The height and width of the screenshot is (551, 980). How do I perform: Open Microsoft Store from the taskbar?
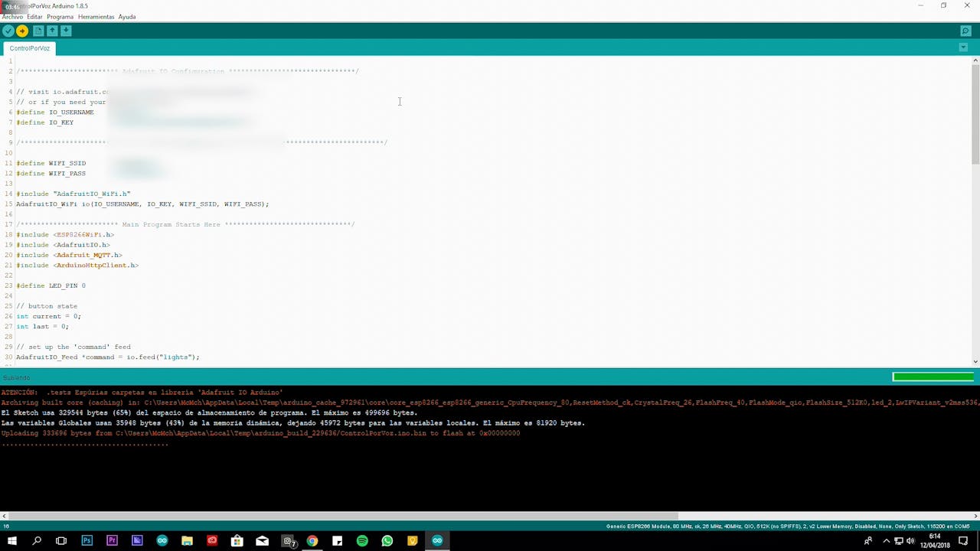pyautogui.click(x=237, y=541)
